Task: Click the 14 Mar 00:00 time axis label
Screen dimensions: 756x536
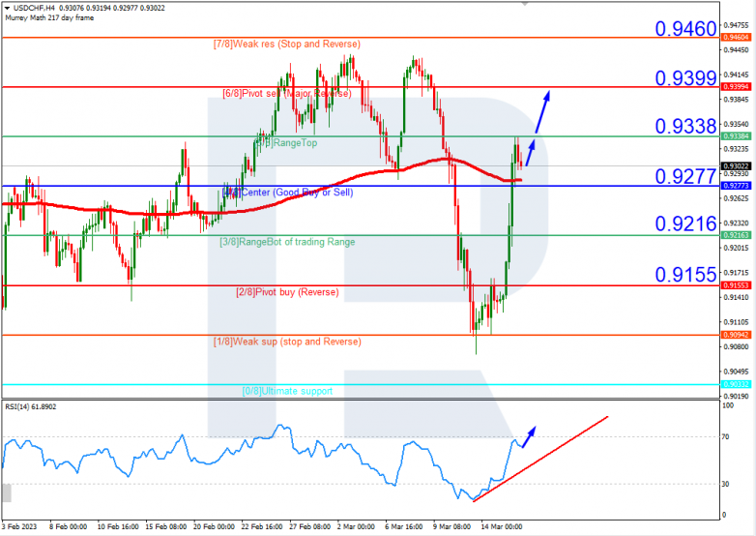Action: [x=502, y=526]
